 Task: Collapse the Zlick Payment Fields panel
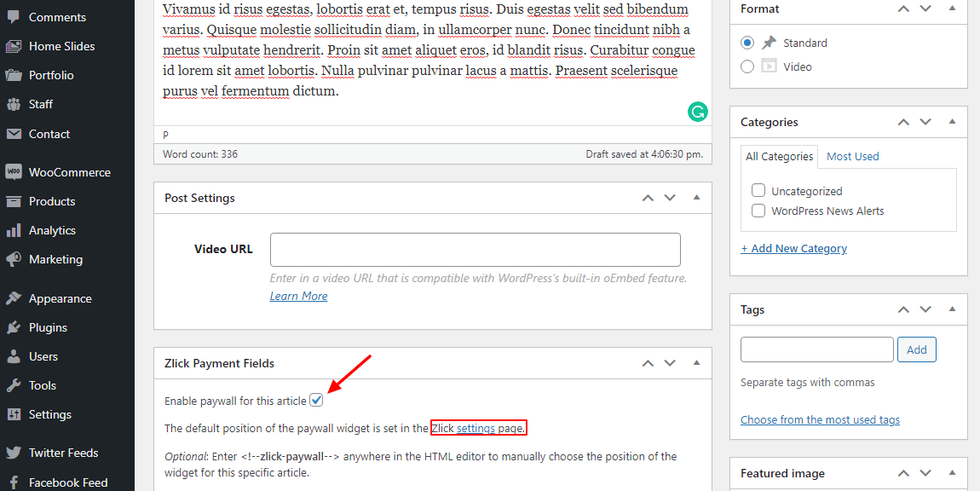coord(696,363)
